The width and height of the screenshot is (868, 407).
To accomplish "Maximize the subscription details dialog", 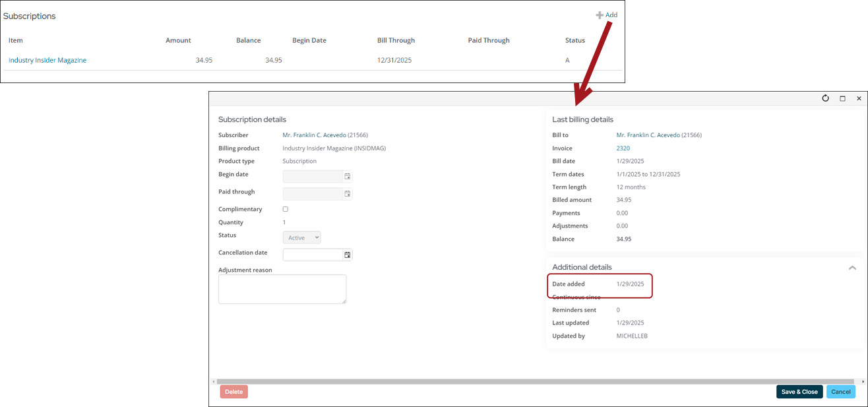I will tap(842, 98).
